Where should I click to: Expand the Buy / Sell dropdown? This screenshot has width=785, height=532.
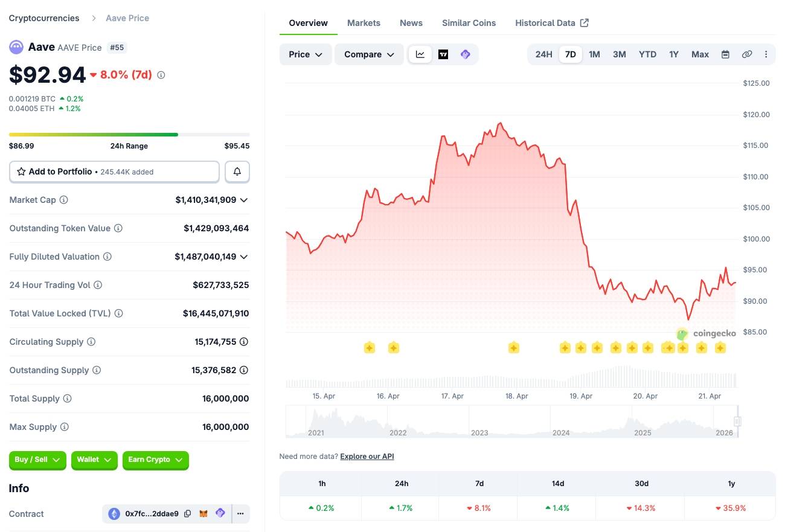37,460
